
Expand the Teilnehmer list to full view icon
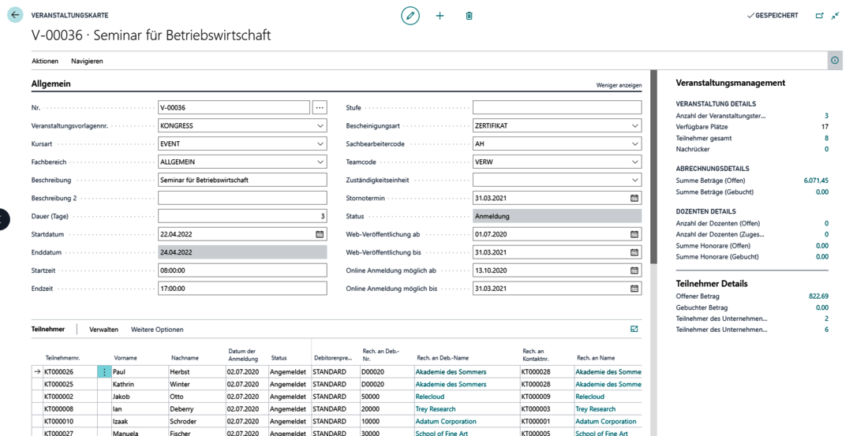[634, 330]
